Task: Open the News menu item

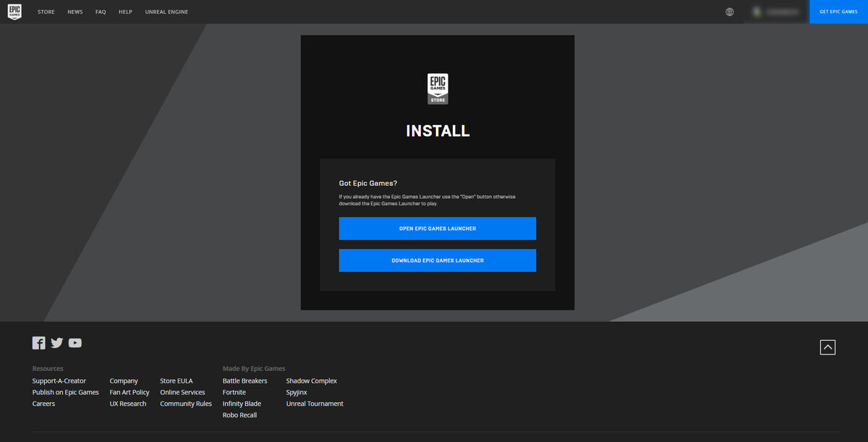Action: point(75,12)
